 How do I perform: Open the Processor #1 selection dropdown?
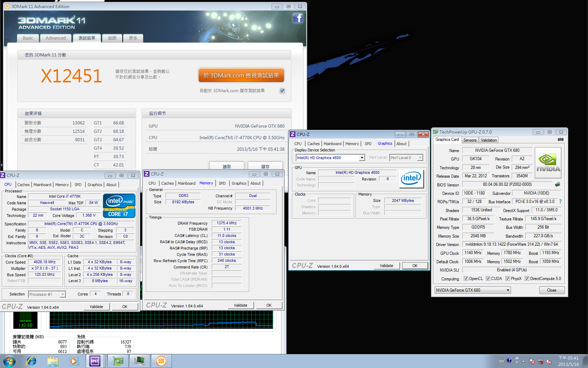pos(47,294)
